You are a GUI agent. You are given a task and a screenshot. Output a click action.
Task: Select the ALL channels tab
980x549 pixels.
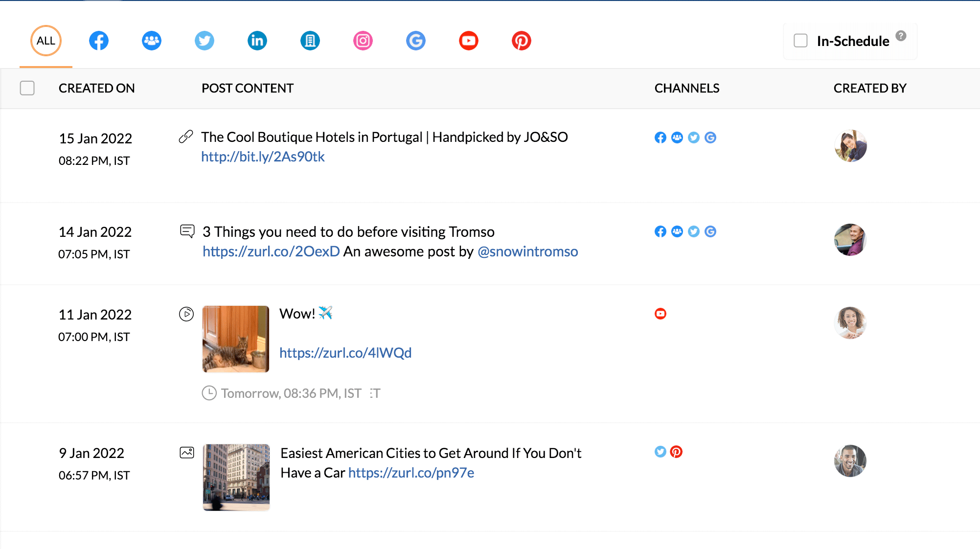(x=46, y=41)
